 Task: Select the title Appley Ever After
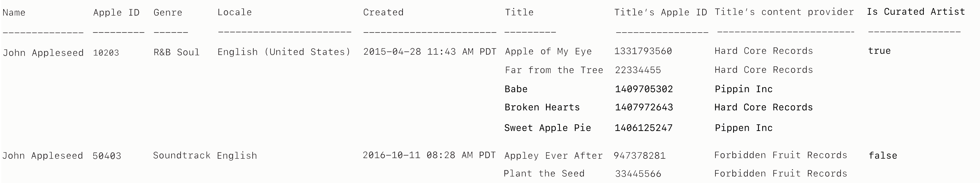tap(554, 156)
